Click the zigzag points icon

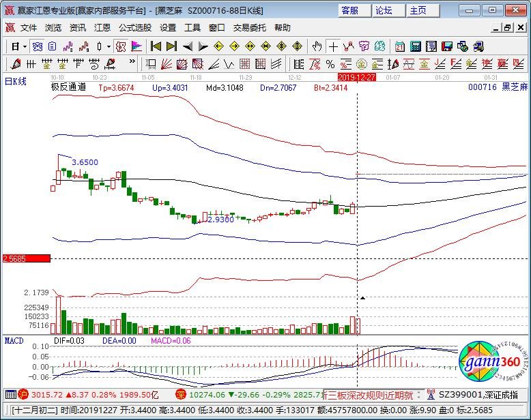[x=349, y=46]
